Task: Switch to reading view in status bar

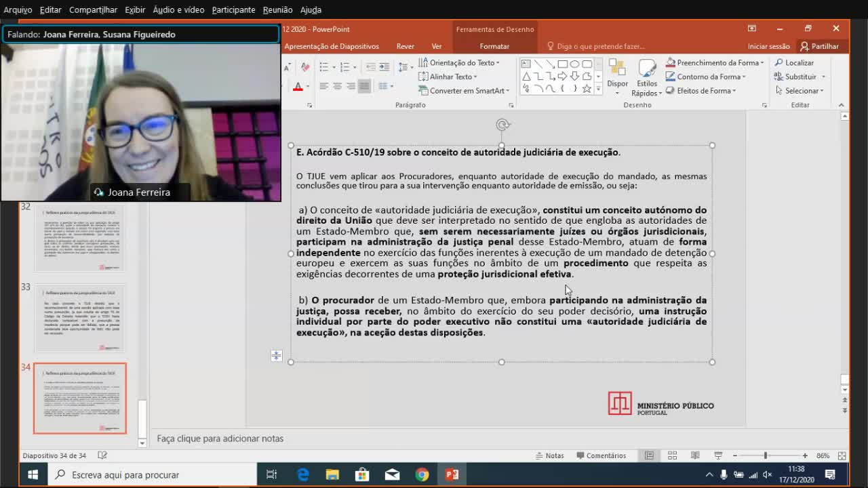Action: 695,455
